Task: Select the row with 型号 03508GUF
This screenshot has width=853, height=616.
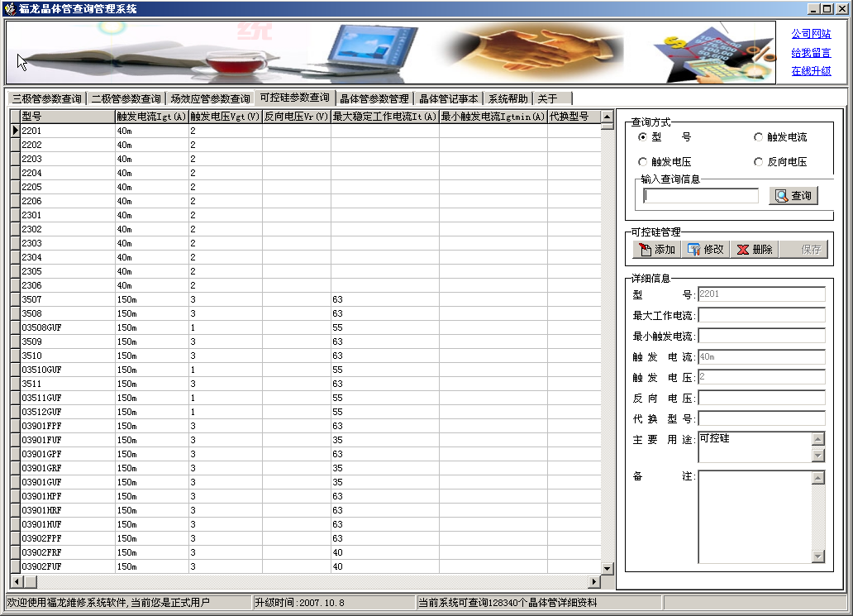Action: point(306,327)
